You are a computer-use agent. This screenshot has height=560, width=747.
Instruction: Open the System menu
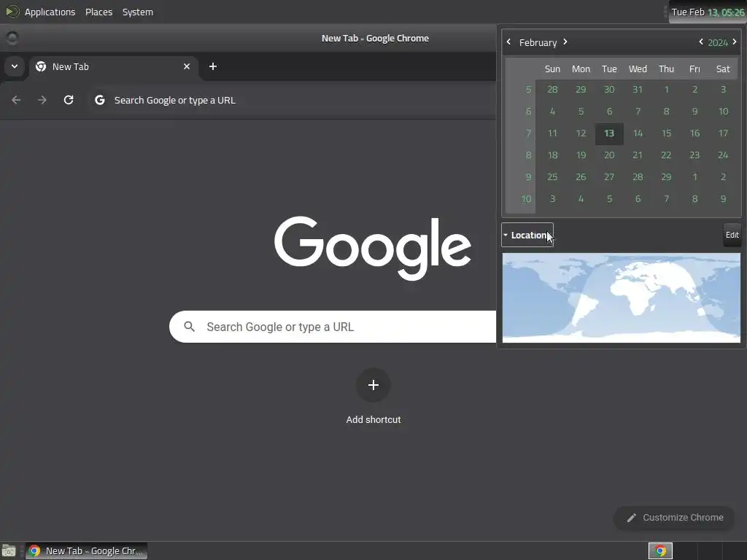pyautogui.click(x=138, y=12)
